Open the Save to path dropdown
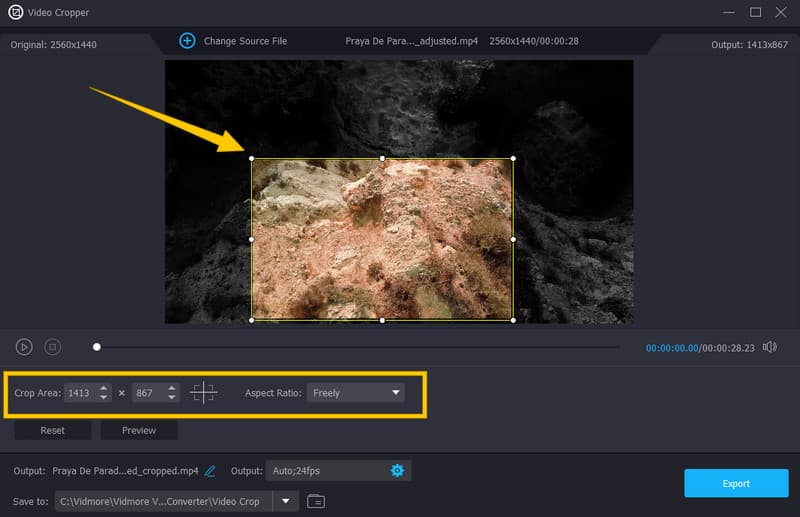 click(286, 500)
